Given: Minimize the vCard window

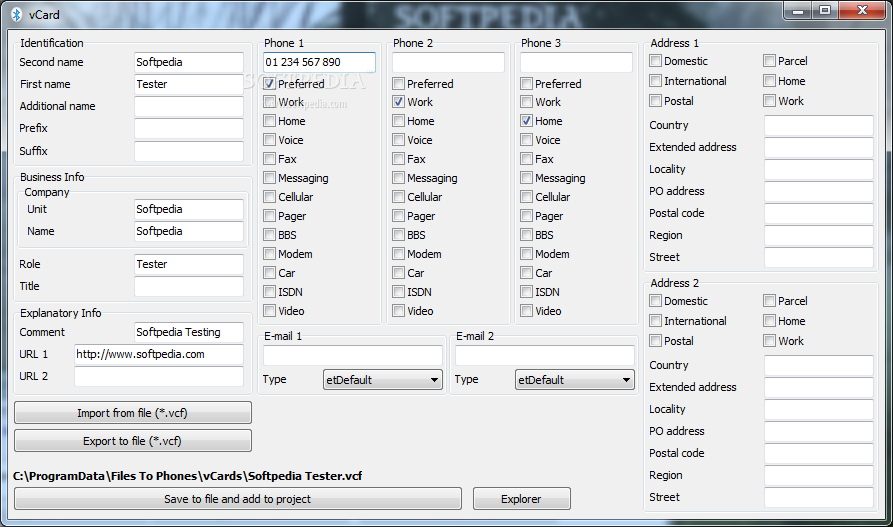Looking at the screenshot, I should [798, 11].
